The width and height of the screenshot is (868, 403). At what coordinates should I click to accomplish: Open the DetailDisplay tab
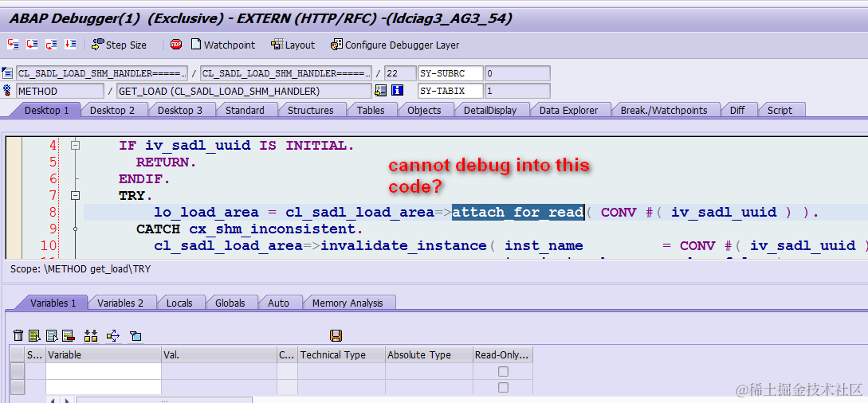coord(490,110)
